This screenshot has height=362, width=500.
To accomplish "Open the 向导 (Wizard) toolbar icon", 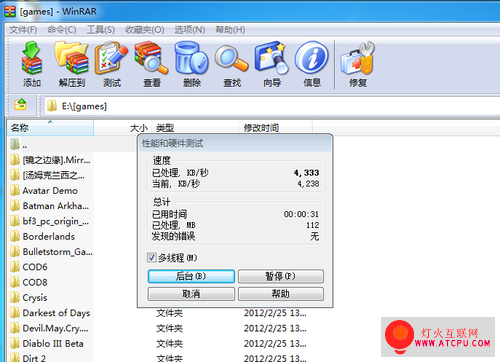I will (272, 64).
